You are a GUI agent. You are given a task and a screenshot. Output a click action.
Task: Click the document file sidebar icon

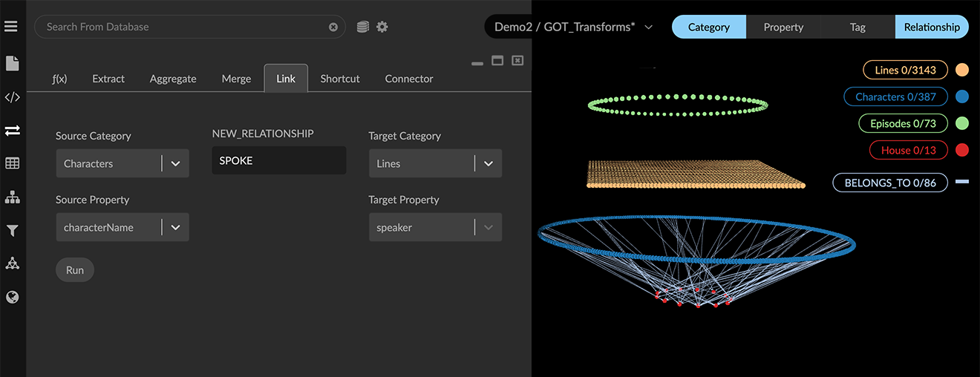tap(12, 64)
